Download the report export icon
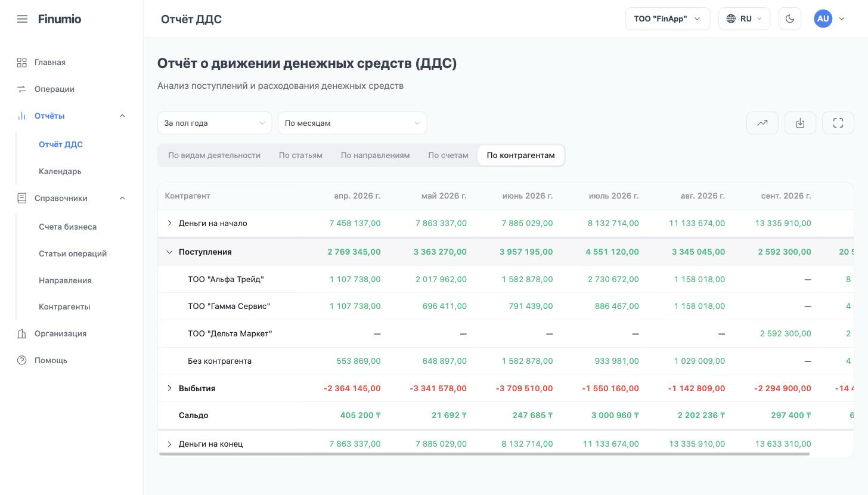This screenshot has height=495, width=868. tap(800, 123)
